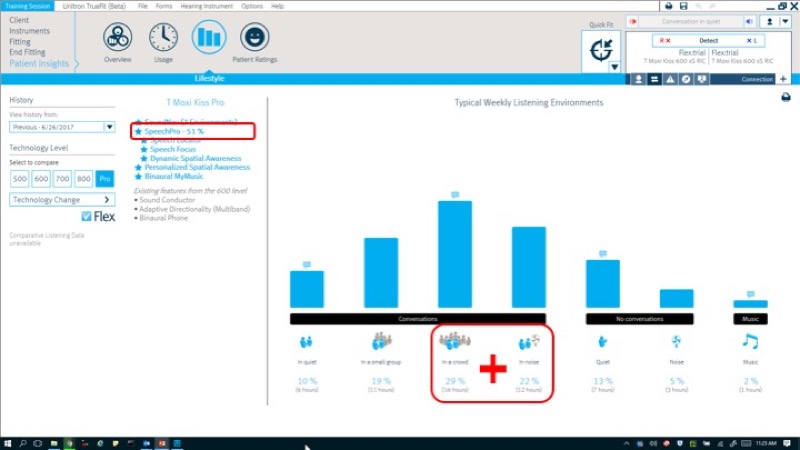Open the Overview insights icon
The width and height of the screenshot is (800, 450).
117,37
